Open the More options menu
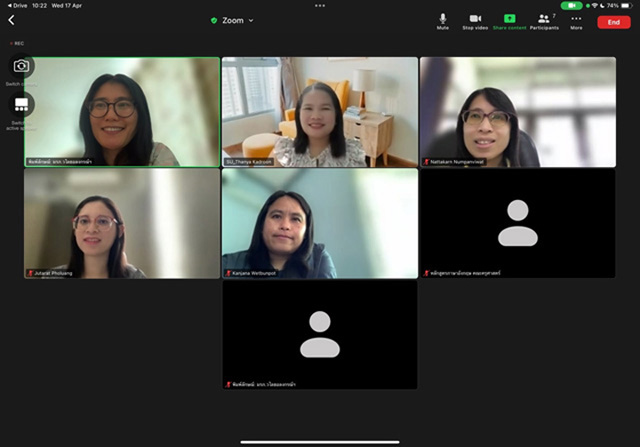The width and height of the screenshot is (640, 447). [576, 21]
